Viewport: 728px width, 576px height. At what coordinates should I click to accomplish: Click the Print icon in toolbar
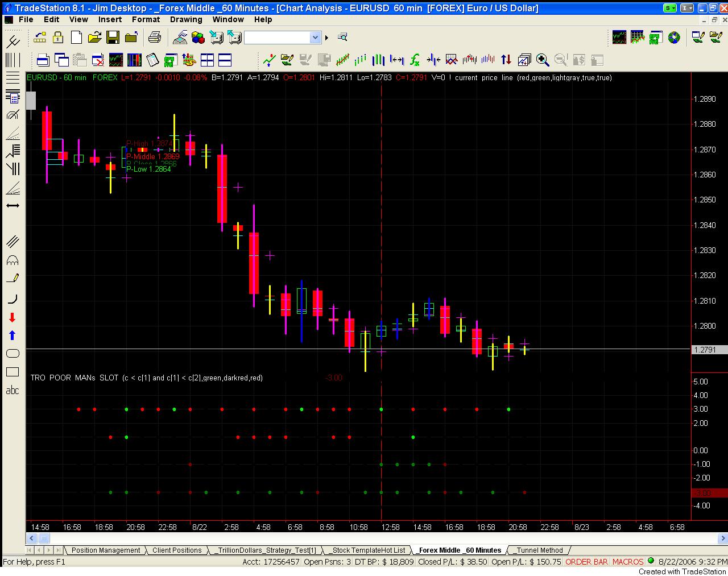[x=154, y=38]
